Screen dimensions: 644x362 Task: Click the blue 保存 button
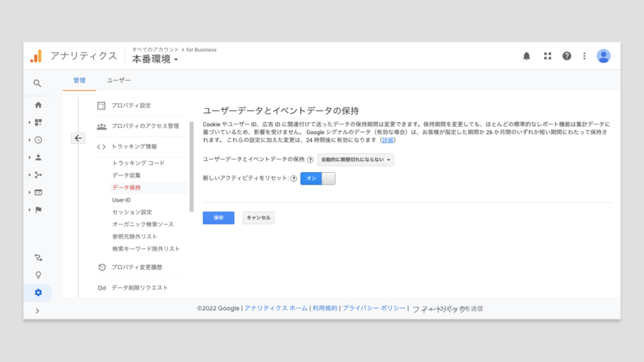[218, 217]
